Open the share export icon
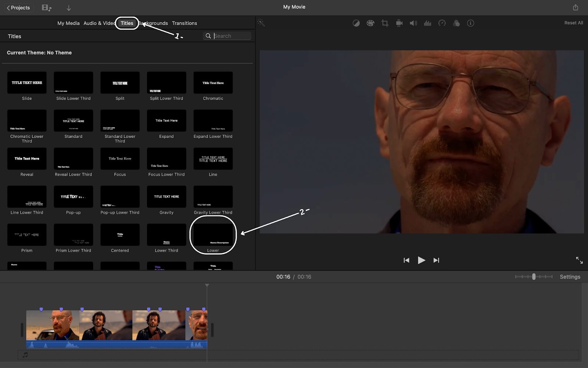This screenshot has width=588, height=368. click(576, 7)
